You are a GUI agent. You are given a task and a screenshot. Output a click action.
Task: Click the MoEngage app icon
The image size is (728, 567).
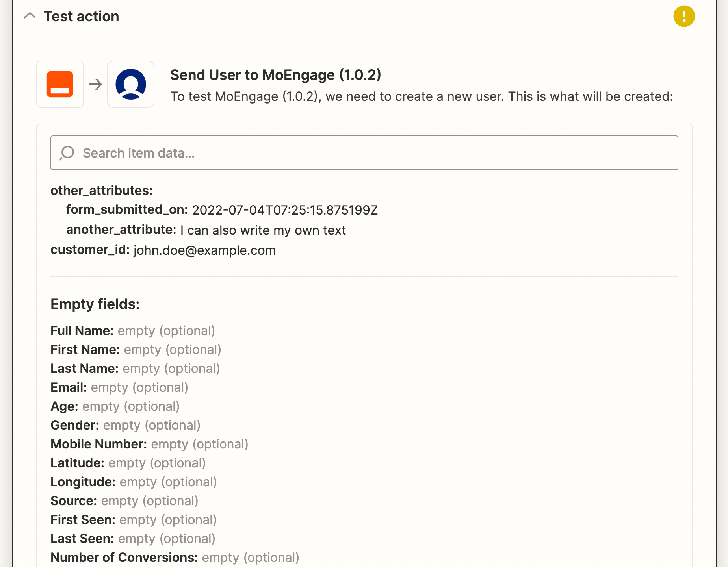(131, 84)
